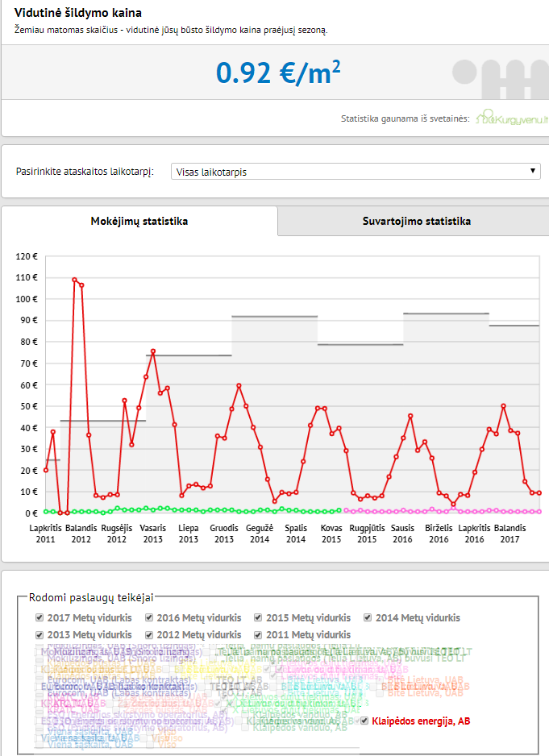Click the first green data point at Lapkritis 2011

coord(46,512)
